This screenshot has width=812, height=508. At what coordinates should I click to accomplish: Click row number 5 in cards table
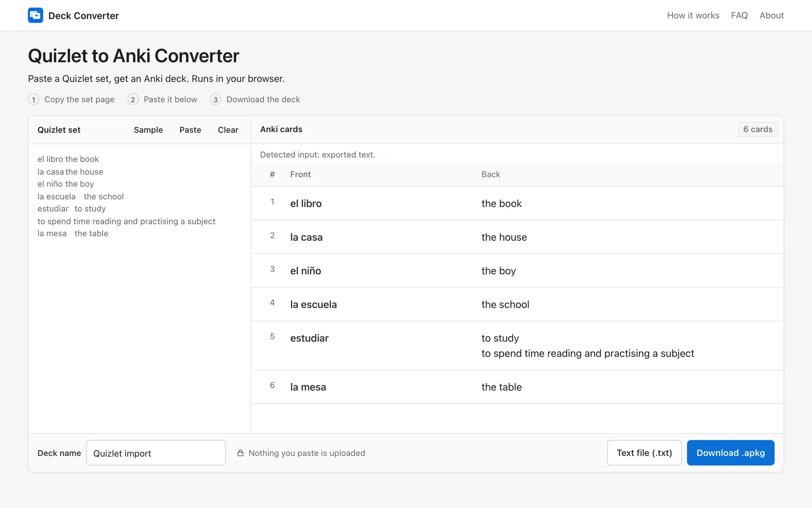click(272, 336)
